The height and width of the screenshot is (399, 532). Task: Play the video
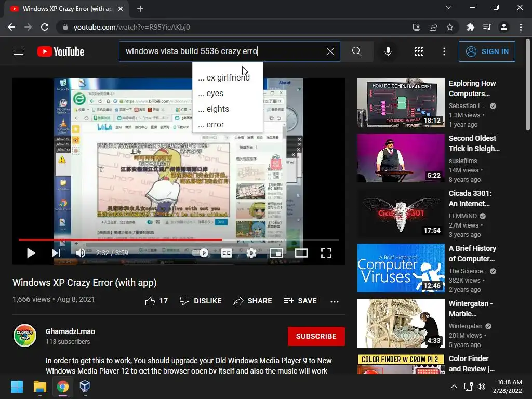31,253
